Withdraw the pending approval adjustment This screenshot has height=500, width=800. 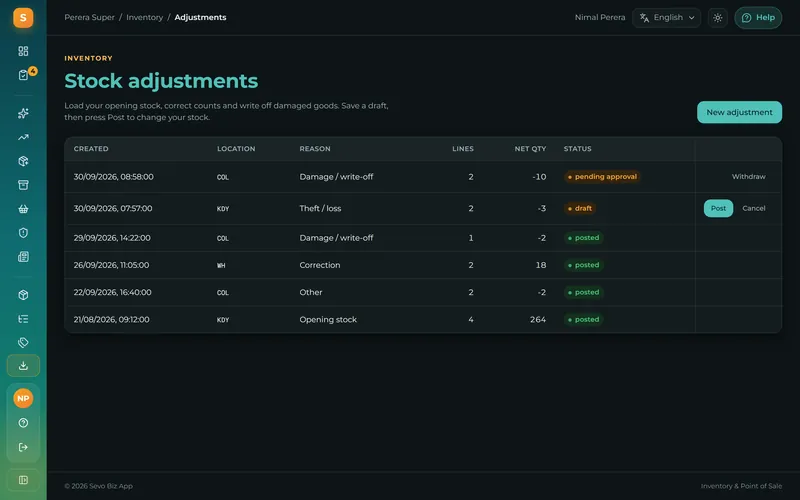pyautogui.click(x=748, y=177)
